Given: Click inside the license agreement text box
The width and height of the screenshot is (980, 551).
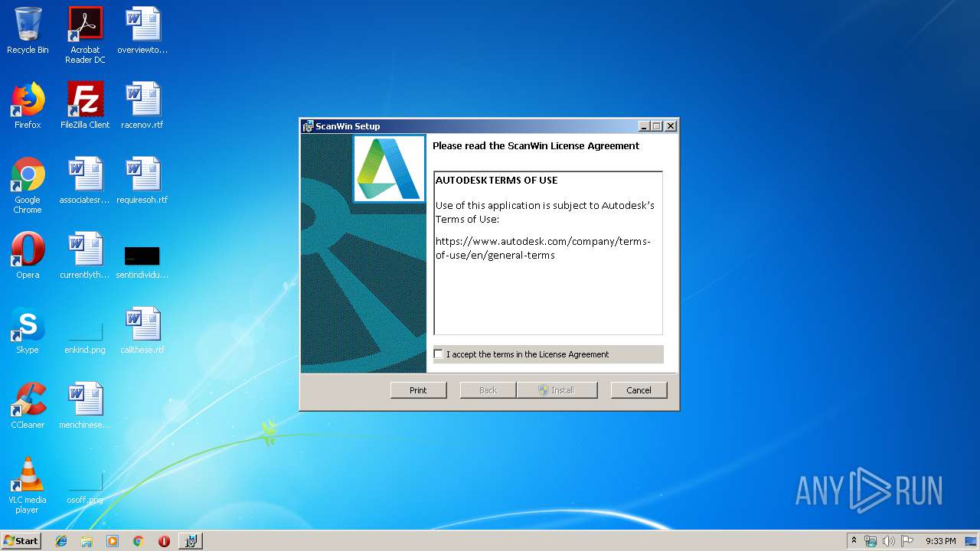Looking at the screenshot, I should pos(548,253).
